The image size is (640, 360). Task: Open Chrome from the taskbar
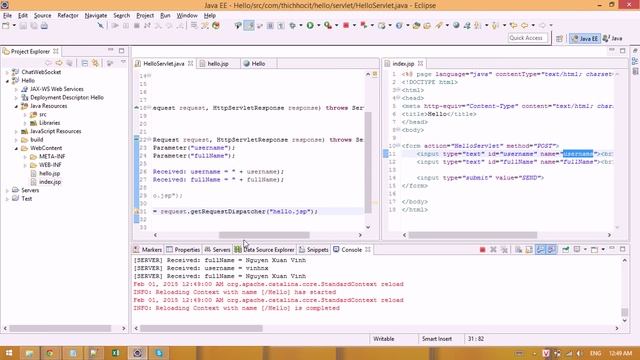[50, 353]
